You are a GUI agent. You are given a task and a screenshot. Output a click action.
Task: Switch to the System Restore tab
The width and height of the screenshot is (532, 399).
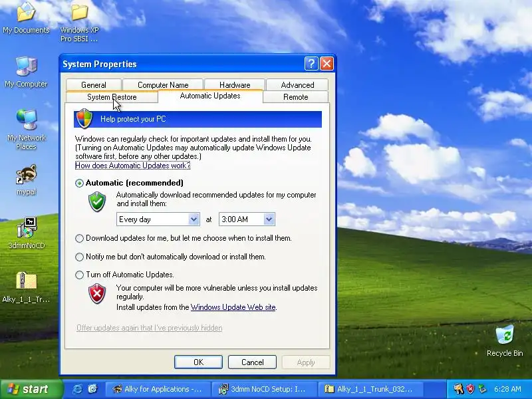coord(112,97)
